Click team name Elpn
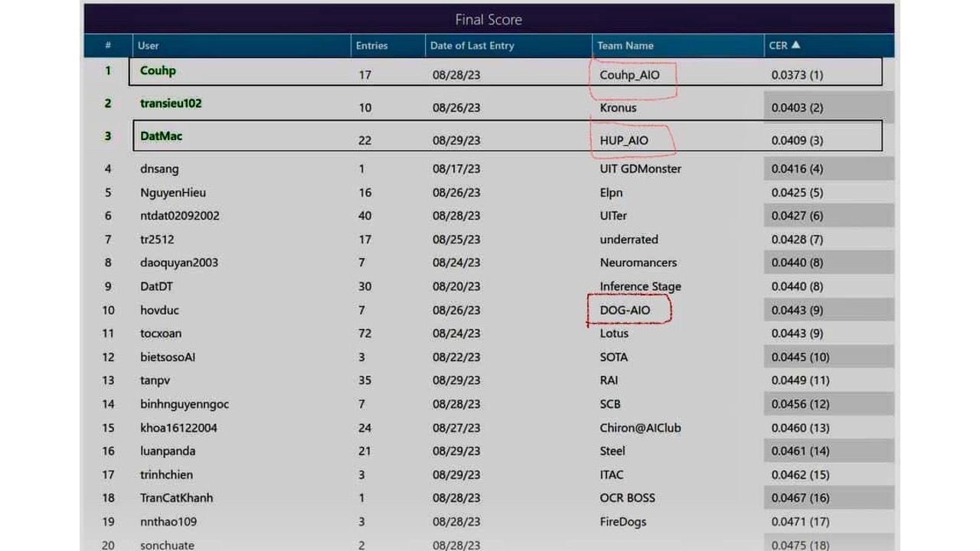The height and width of the screenshot is (551, 980). click(611, 192)
